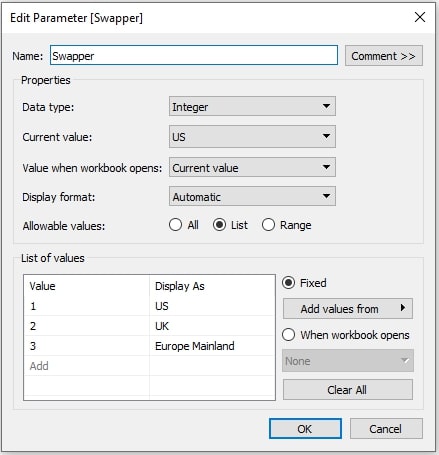Close the Edit Parameter dialog
The height and width of the screenshot is (455, 439).
pyautogui.click(x=420, y=17)
